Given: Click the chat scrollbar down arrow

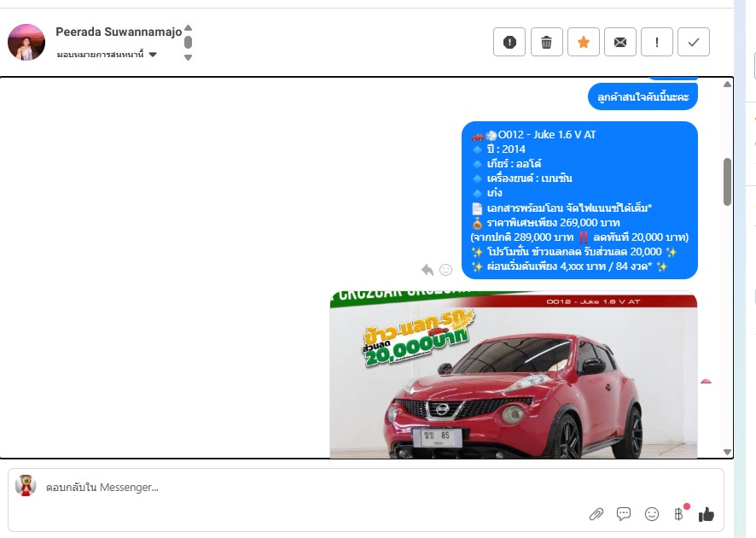Looking at the screenshot, I should (x=727, y=452).
